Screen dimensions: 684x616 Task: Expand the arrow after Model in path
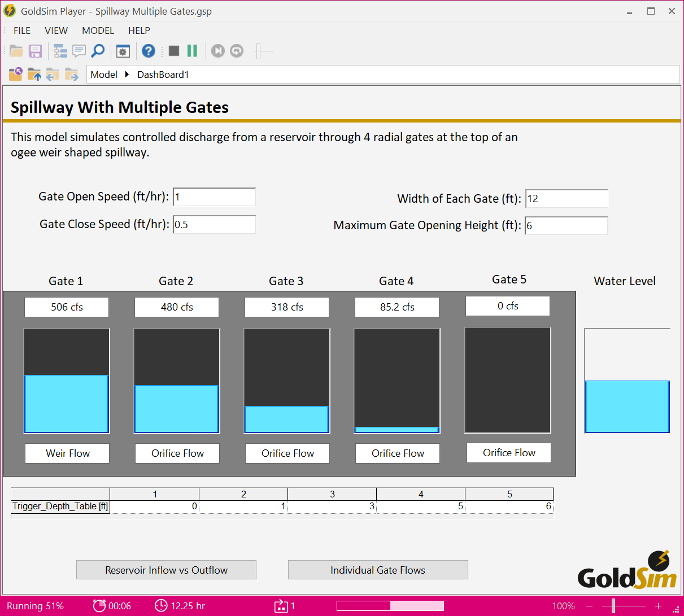[127, 75]
